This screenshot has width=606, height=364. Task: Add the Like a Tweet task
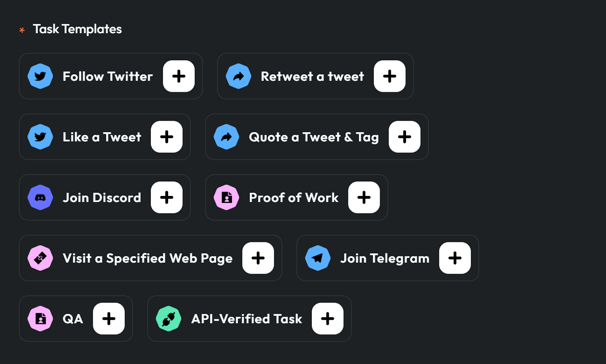tap(167, 137)
